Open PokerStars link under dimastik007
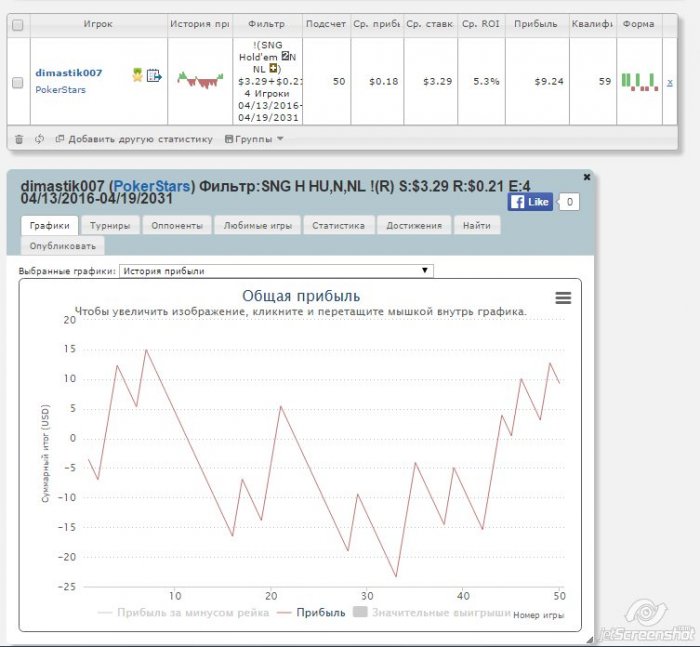700x647 pixels. click(60, 90)
